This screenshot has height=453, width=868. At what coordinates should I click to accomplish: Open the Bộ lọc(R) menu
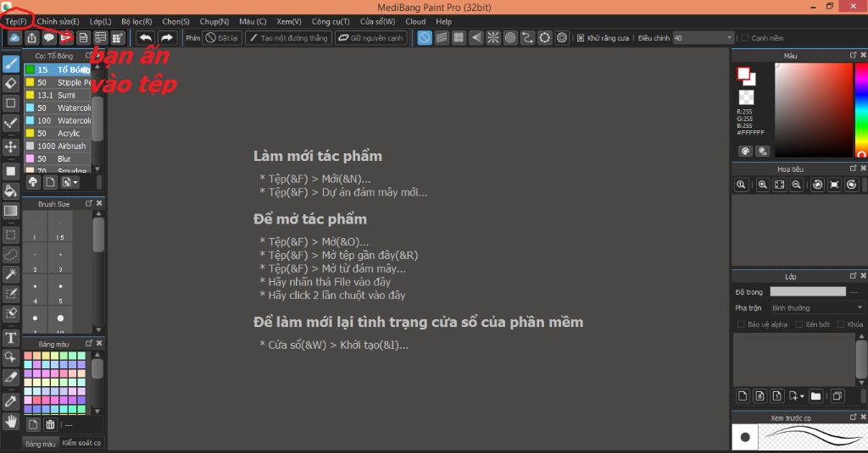[x=136, y=21]
